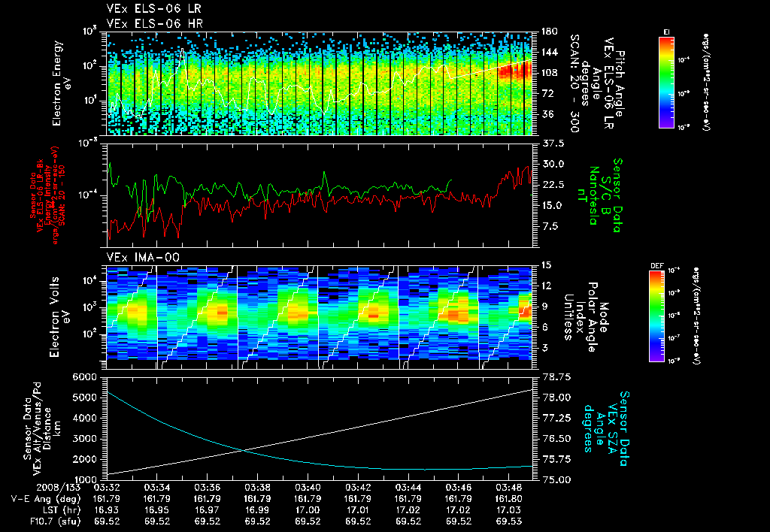Click the 03:40 time tick label
This screenshot has height=532, width=770.
point(308,488)
